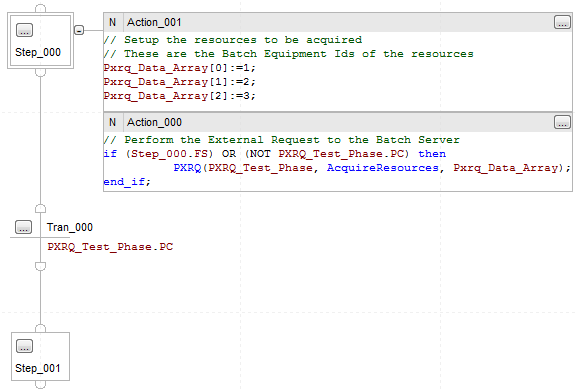This screenshot has width=578, height=391.
Task: Select the Step_000 step box
Action: coord(41,41)
